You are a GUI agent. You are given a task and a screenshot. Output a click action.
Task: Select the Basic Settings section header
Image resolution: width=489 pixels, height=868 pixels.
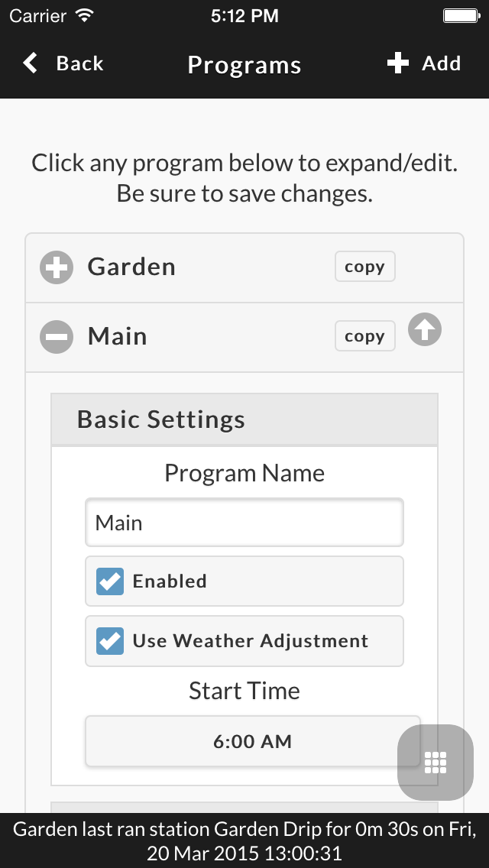click(244, 419)
